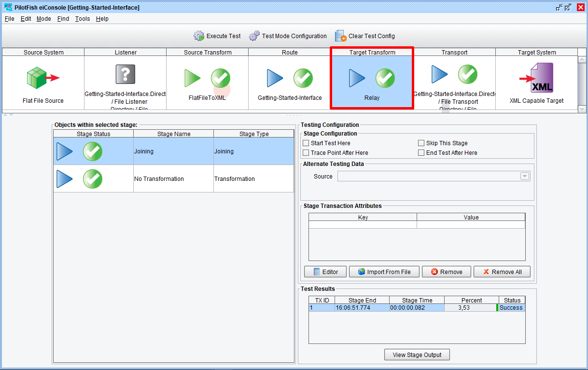588x370 pixels.
Task: Click Stage Name column header
Action: pyautogui.click(x=174, y=134)
